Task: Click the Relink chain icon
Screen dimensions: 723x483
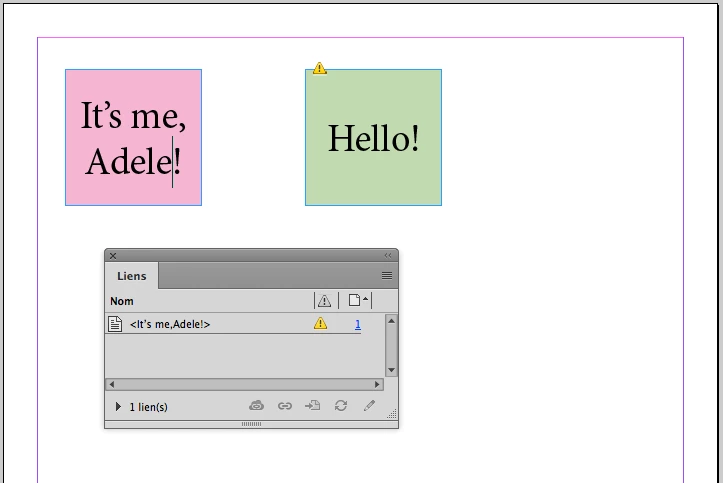Action: pyautogui.click(x=285, y=406)
